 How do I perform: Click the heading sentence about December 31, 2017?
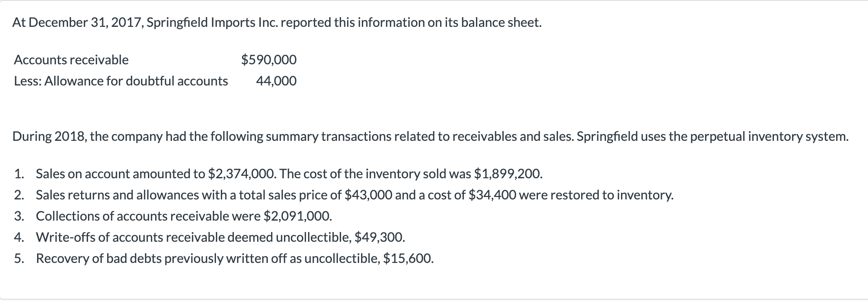[277, 22]
